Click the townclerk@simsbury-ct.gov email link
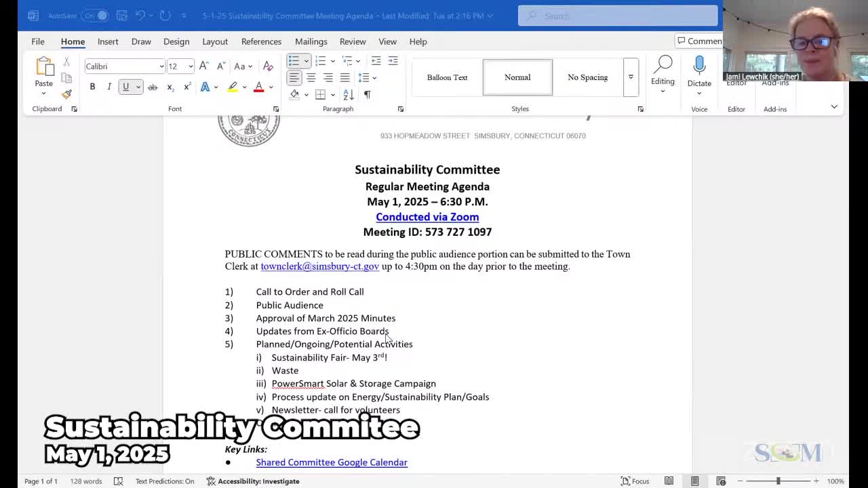Screen dimensions: 868x488 click(319, 266)
